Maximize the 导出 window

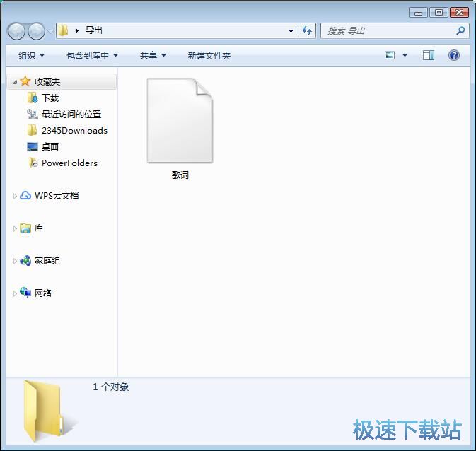point(439,13)
